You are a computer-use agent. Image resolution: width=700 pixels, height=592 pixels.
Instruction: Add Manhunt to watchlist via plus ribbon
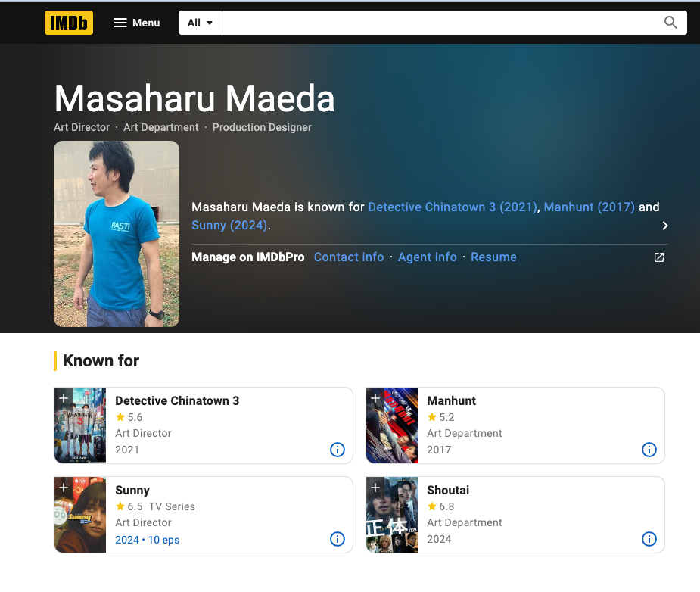pyautogui.click(x=375, y=397)
